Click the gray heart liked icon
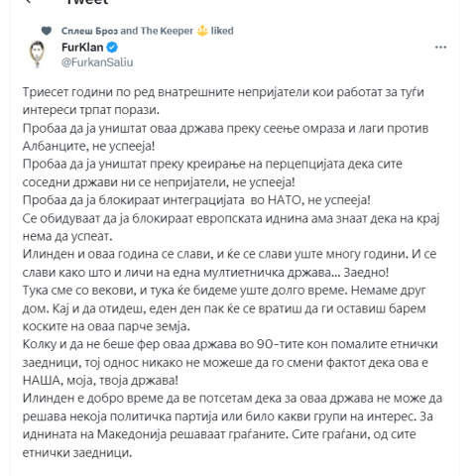Image resolution: width=476 pixels, height=476 pixels. click(47, 31)
